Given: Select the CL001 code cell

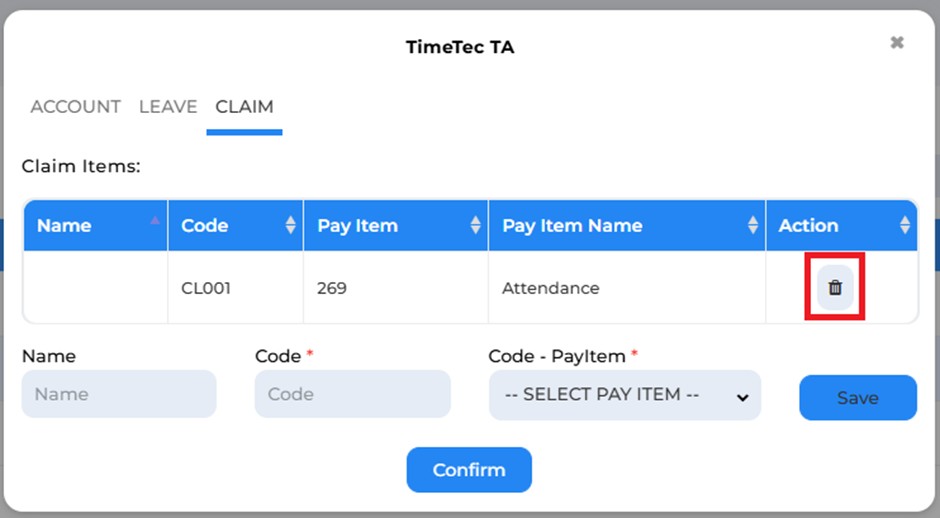Looking at the screenshot, I should [x=236, y=287].
